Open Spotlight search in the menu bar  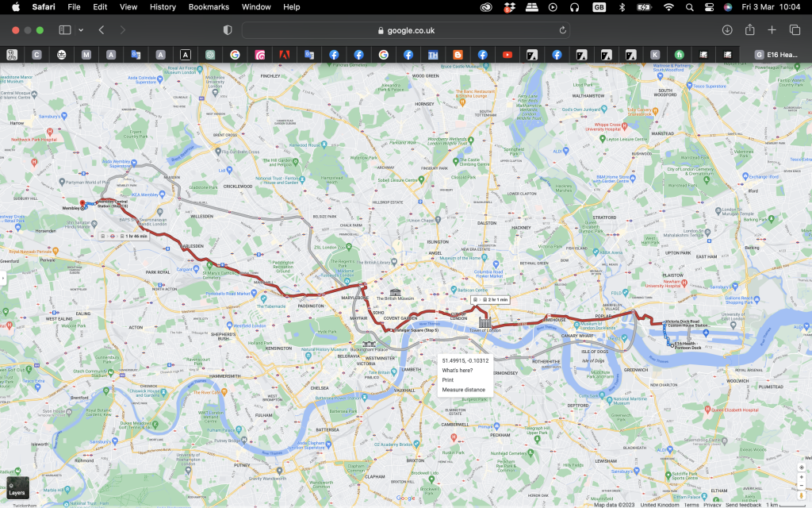tap(689, 6)
